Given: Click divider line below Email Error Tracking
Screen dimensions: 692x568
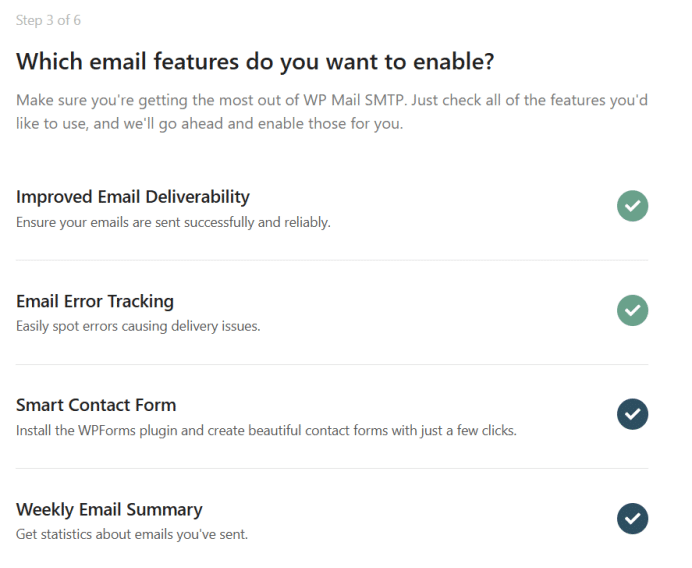Looking at the screenshot, I should pyautogui.click(x=332, y=365).
